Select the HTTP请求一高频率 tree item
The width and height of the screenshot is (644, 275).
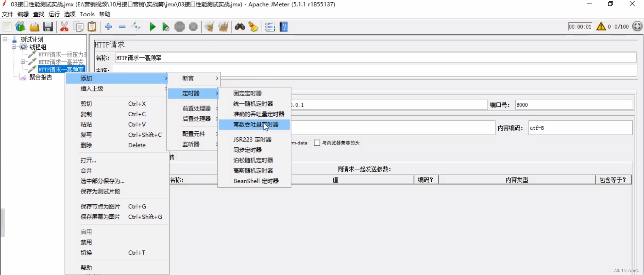61,69
